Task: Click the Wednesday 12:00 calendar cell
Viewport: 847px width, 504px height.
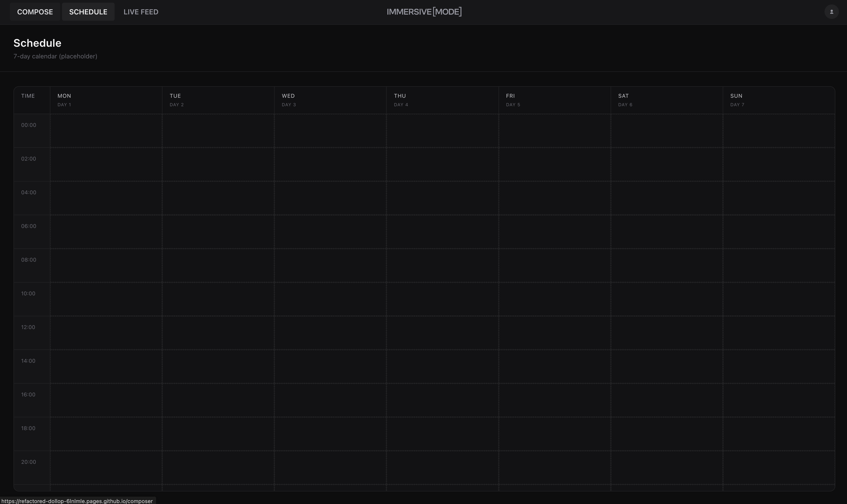Action: tap(330, 333)
